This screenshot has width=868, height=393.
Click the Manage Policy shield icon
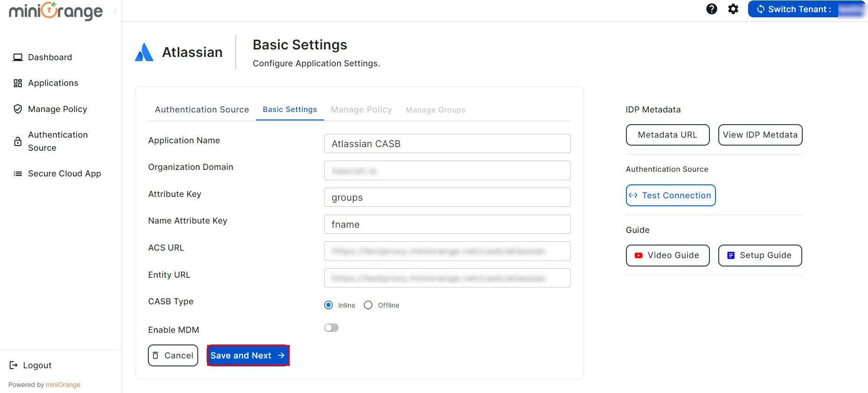[18, 109]
